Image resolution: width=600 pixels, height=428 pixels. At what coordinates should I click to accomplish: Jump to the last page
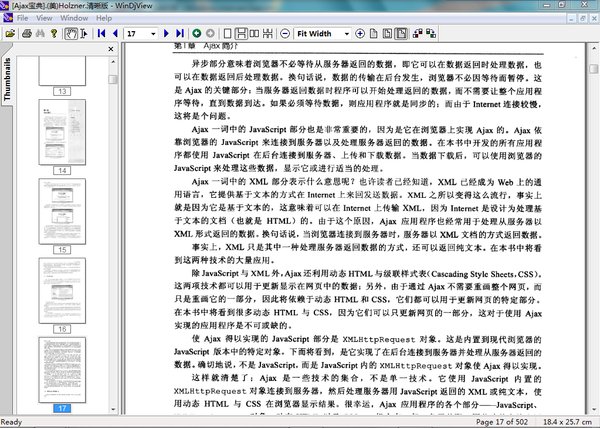pyautogui.click(x=179, y=34)
